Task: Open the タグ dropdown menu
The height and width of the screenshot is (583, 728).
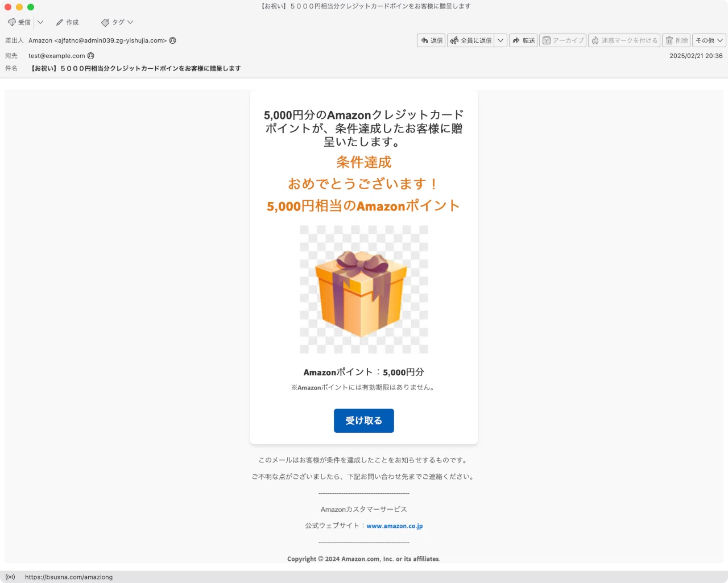Action: pos(117,22)
